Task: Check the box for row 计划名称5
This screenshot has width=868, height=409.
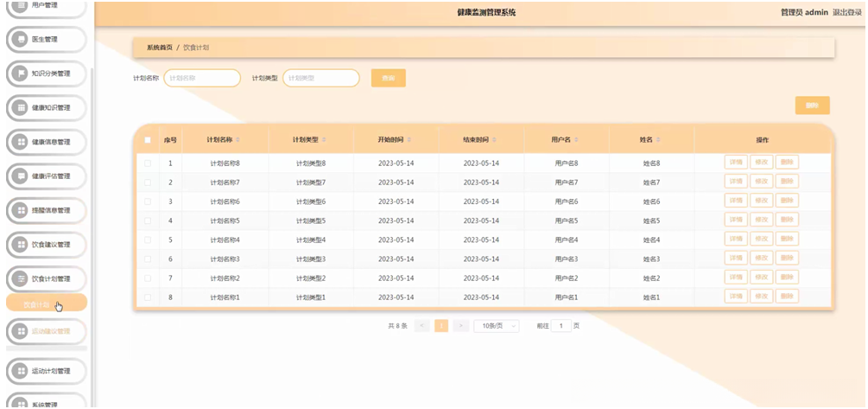Action: (148, 220)
